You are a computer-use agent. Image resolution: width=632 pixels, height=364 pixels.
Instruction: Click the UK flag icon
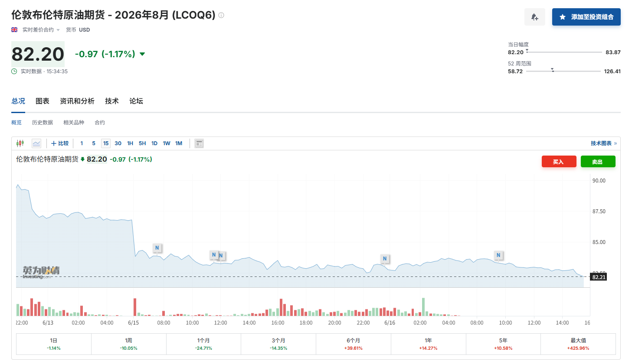pyautogui.click(x=14, y=30)
